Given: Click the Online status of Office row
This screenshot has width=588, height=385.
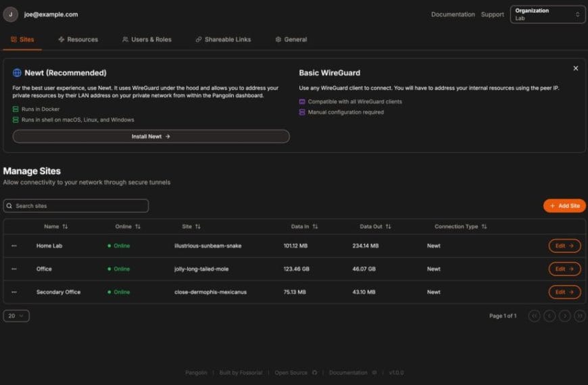Looking at the screenshot, I should click(118, 269).
